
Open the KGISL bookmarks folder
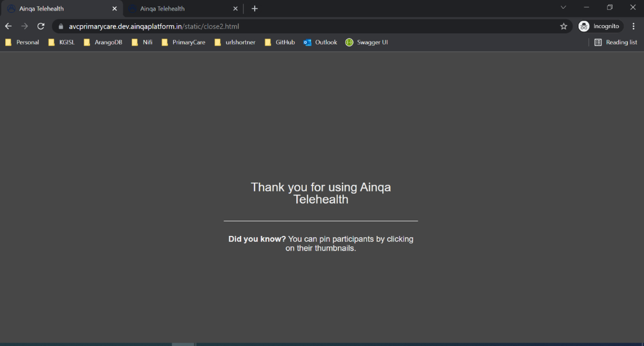tap(61, 42)
